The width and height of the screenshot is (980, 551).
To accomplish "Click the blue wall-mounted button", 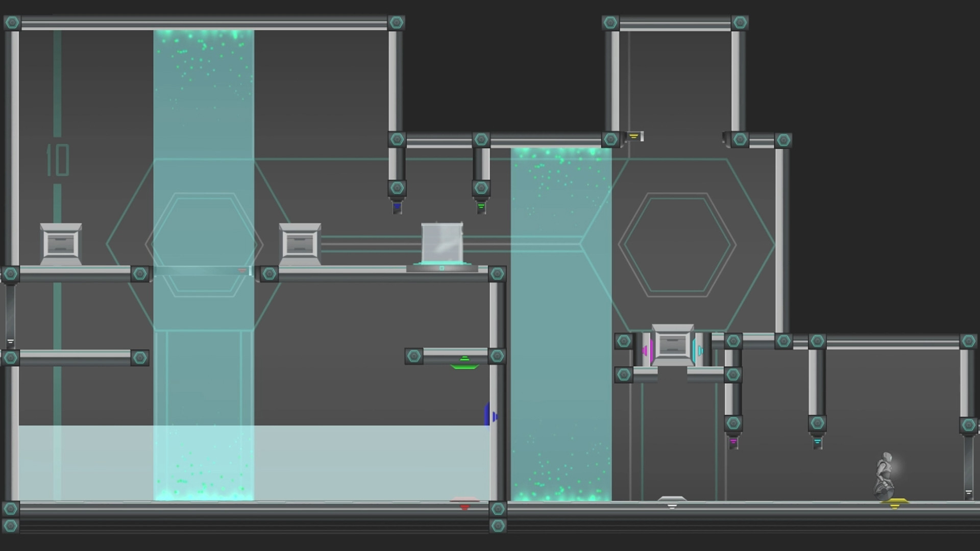I will (489, 415).
